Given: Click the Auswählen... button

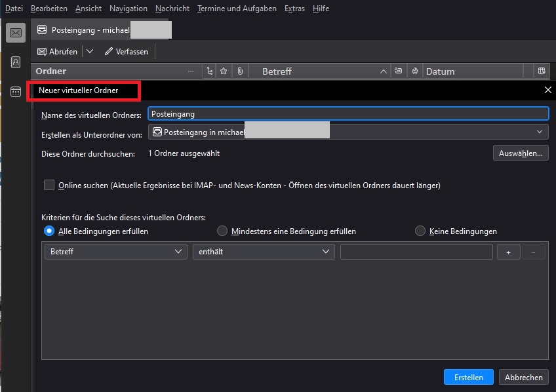Looking at the screenshot, I should point(521,153).
